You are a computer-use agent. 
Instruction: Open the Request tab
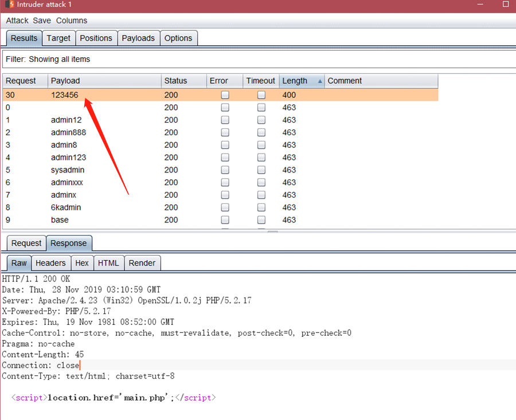[x=26, y=244]
